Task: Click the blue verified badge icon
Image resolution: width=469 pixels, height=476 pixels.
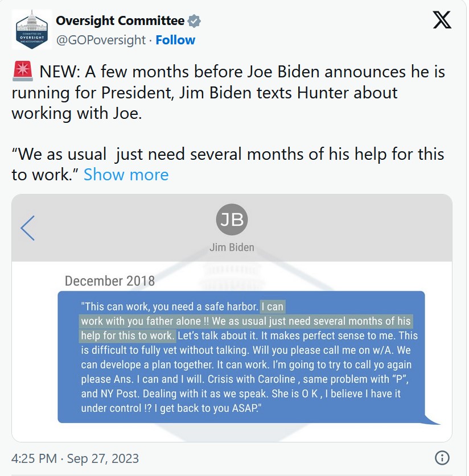Action: 194,21
